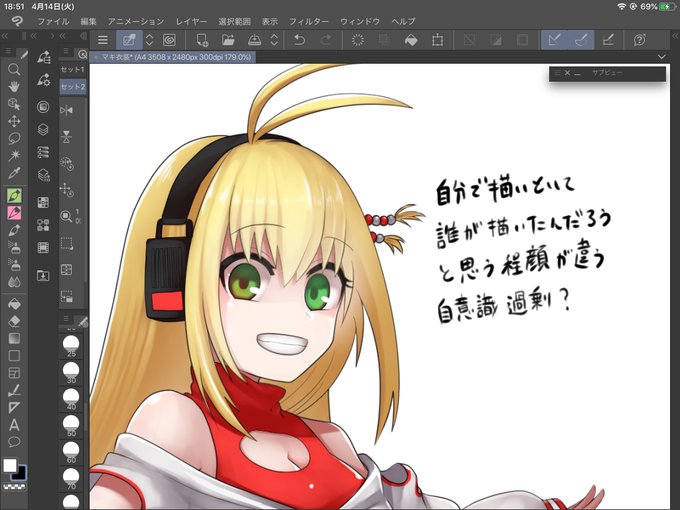
Task: Select the Fill bucket tool
Action: pos(14,304)
